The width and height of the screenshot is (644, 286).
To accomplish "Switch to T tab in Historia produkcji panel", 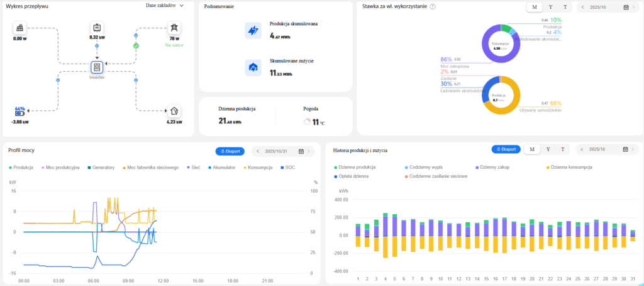I will pos(563,149).
